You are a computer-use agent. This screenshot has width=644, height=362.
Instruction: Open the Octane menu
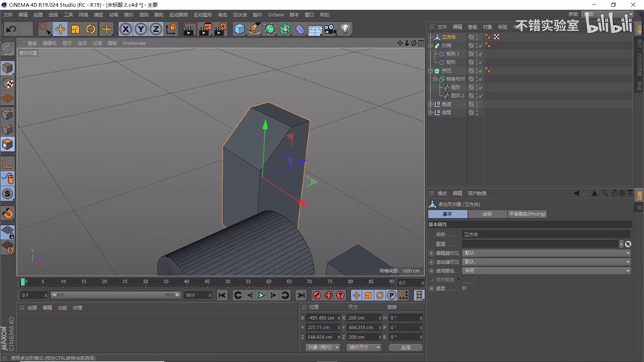[275, 15]
